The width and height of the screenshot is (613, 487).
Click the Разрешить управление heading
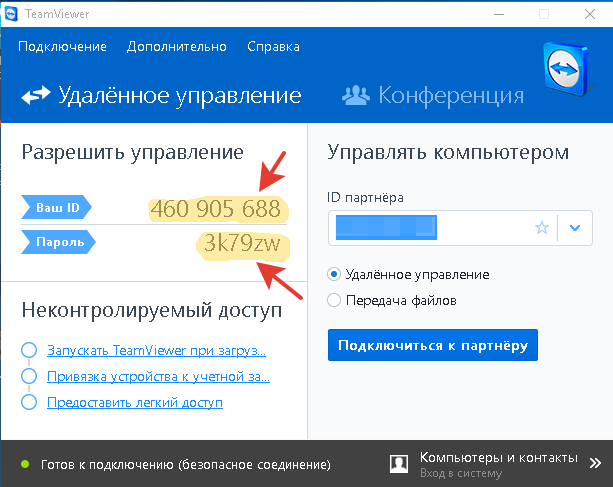coord(133,152)
